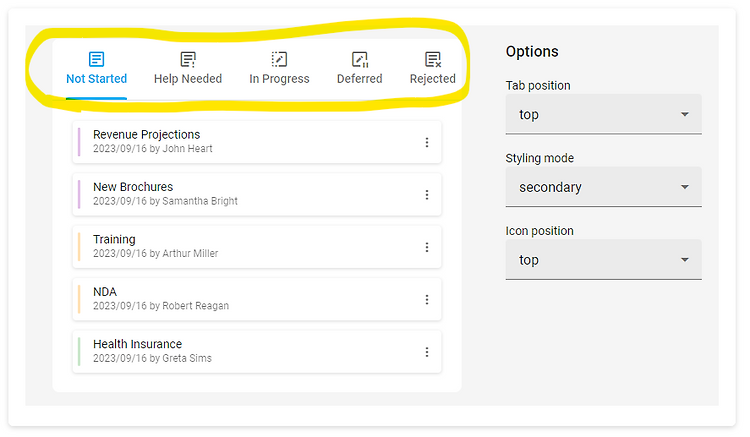Open the Revenue Projections three-dot menu

click(x=427, y=142)
